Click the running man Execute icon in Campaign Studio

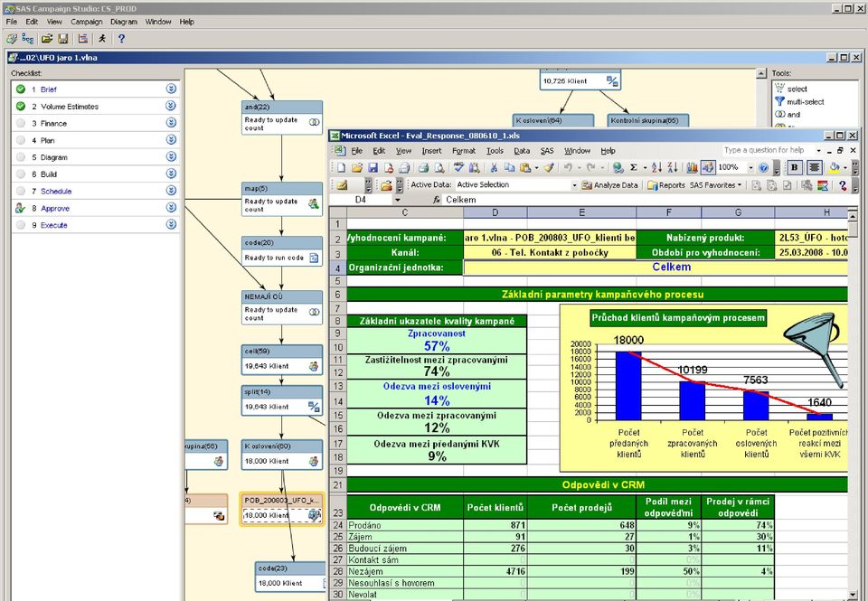102,39
